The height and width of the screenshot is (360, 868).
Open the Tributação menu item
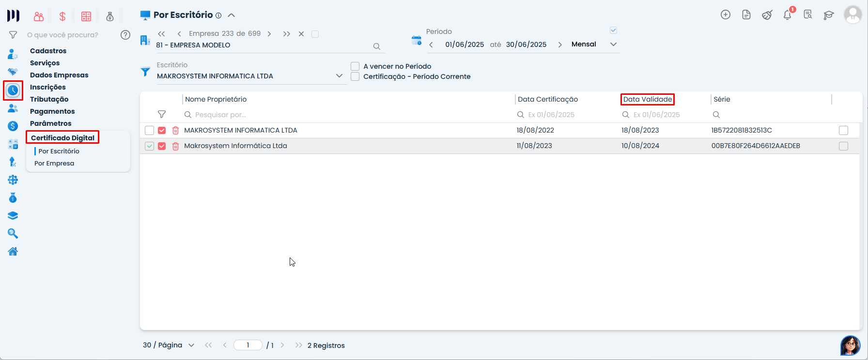tap(49, 99)
